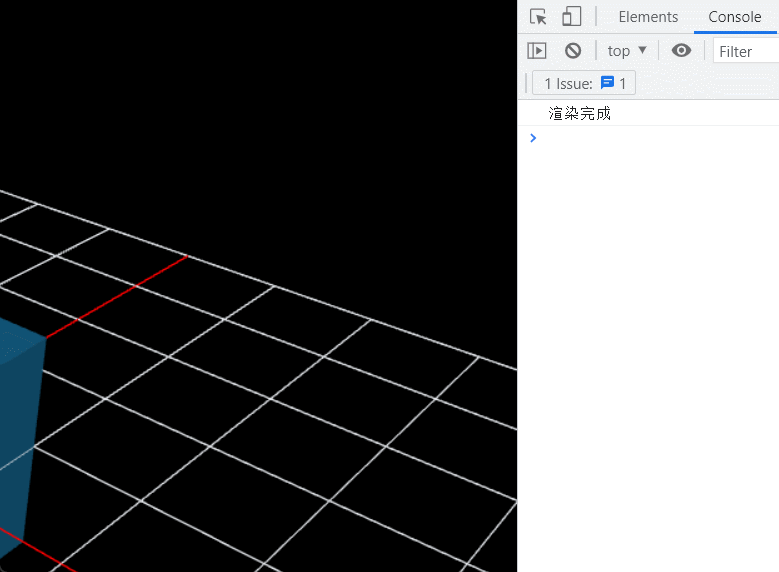Create a live expression via eye icon
779x572 pixels.
tap(681, 51)
